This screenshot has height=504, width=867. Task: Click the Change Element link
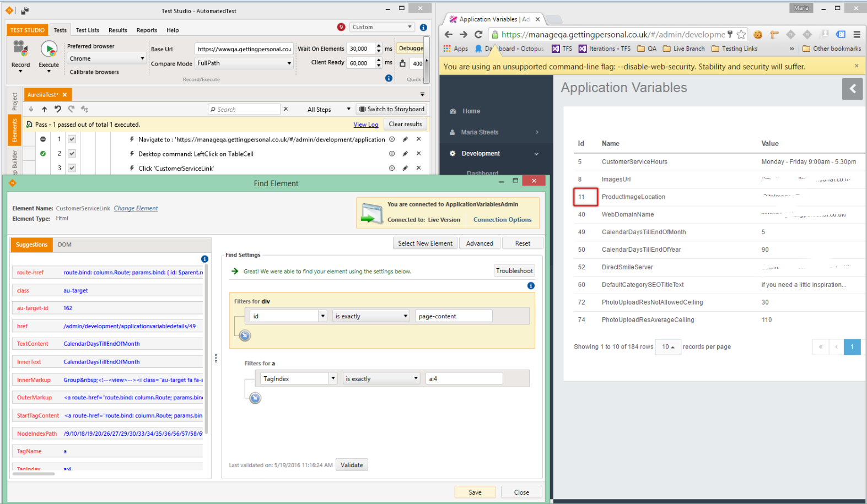tap(136, 208)
